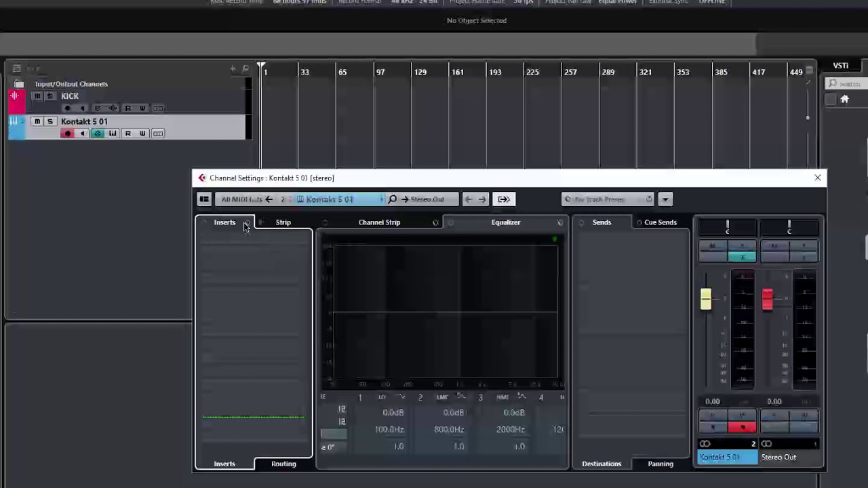868x488 pixels.
Task: Click the keyboard icon on Kontakt 5 01 track
Action: 113,134
